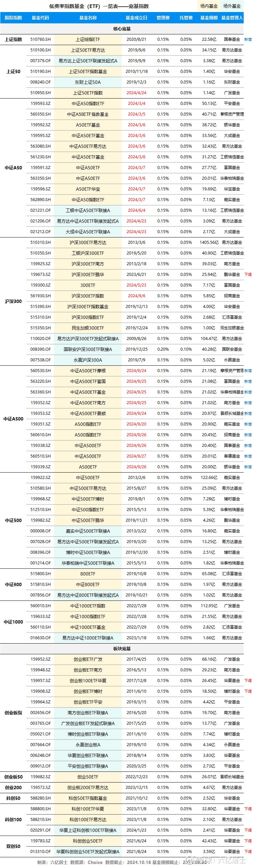Click 下调 tag beside 沪深300ETF鹏华 row
253x868 pixels.
click(x=248, y=274)
